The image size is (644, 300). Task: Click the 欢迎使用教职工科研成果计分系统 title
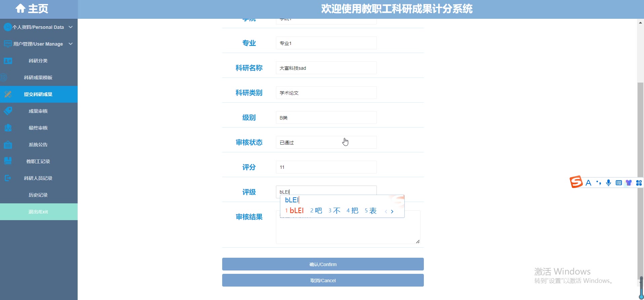tap(397, 9)
